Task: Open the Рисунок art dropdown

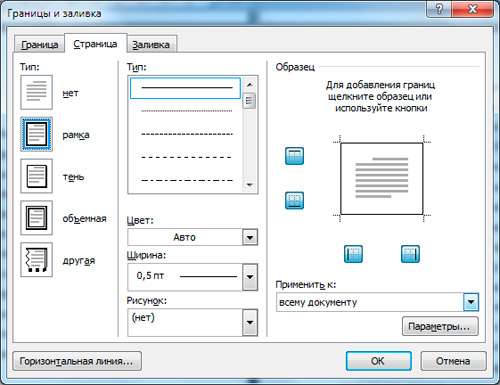Action: pos(250,322)
